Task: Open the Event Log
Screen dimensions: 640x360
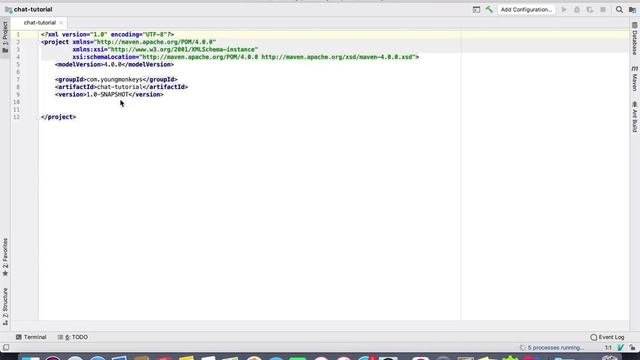Action: point(607,337)
